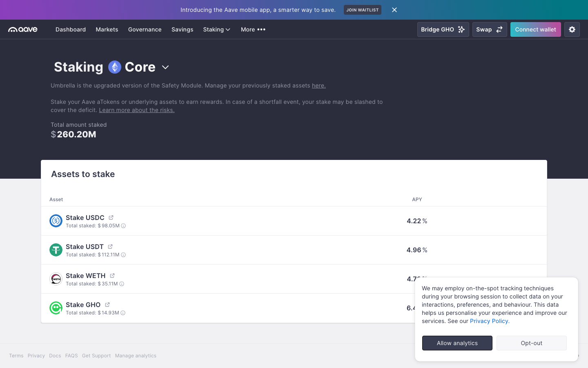Open external link icon beside Stake USDC
Screen dimensions: 588x368
pos(111,218)
